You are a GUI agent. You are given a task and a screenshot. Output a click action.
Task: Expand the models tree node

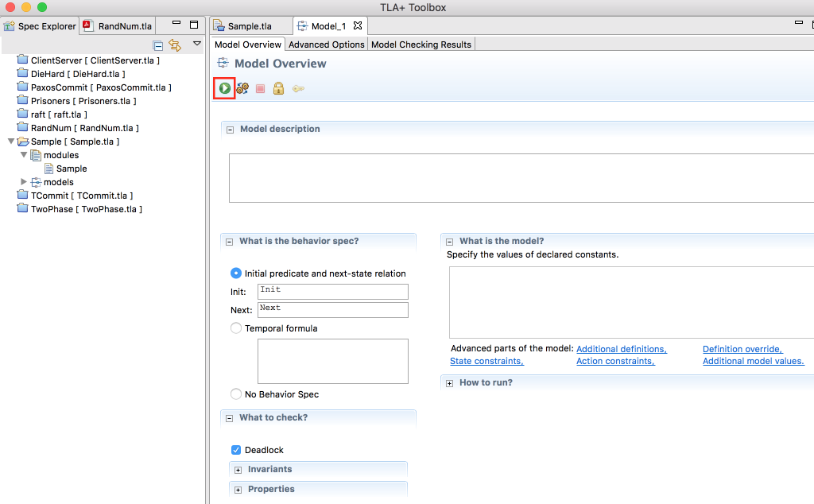24,182
